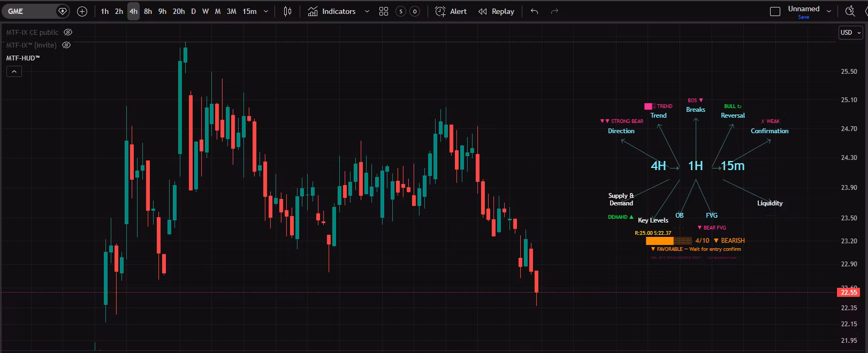Click the add symbol plus icon
Image resolution: width=868 pixels, height=353 pixels.
pos(82,11)
